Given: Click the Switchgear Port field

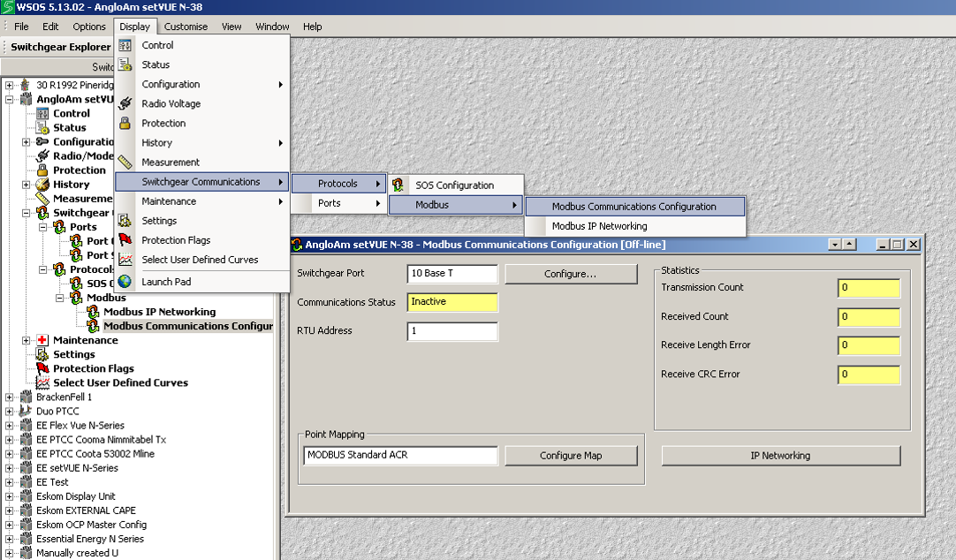Looking at the screenshot, I should click(452, 274).
